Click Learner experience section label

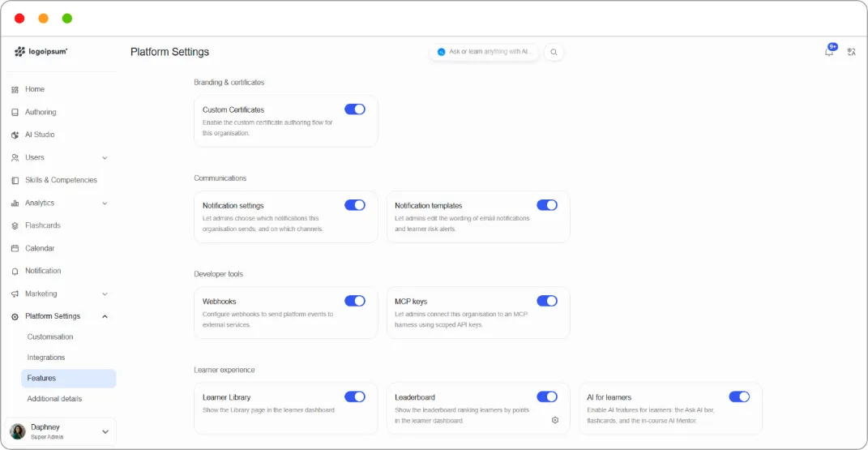pyautogui.click(x=224, y=370)
